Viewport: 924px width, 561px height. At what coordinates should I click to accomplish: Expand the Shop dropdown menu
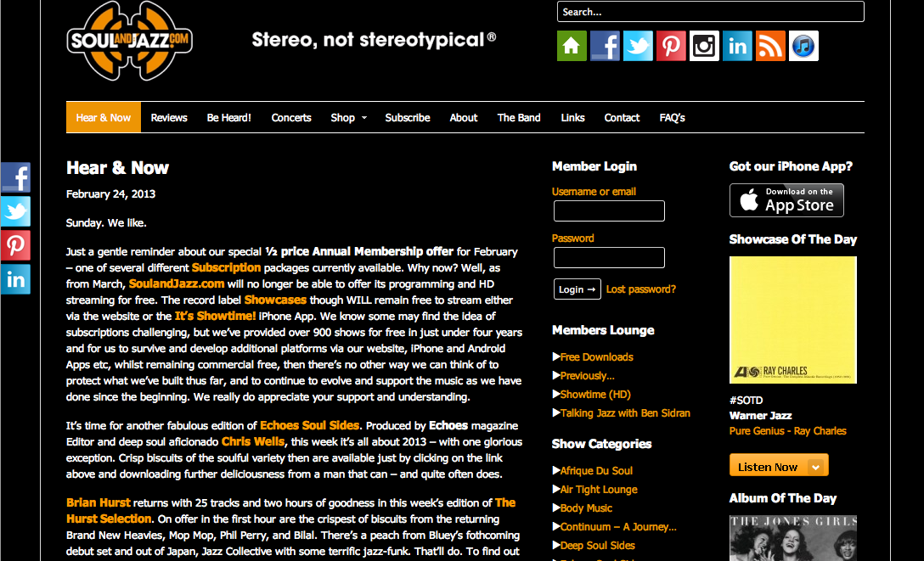coord(349,118)
